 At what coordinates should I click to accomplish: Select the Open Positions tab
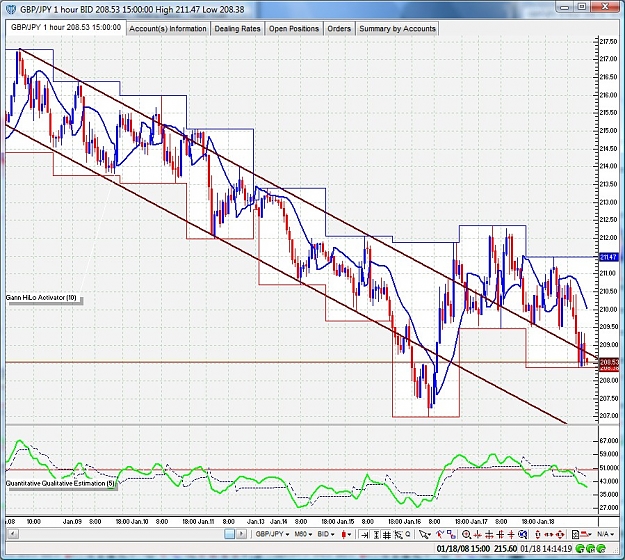pyautogui.click(x=294, y=29)
